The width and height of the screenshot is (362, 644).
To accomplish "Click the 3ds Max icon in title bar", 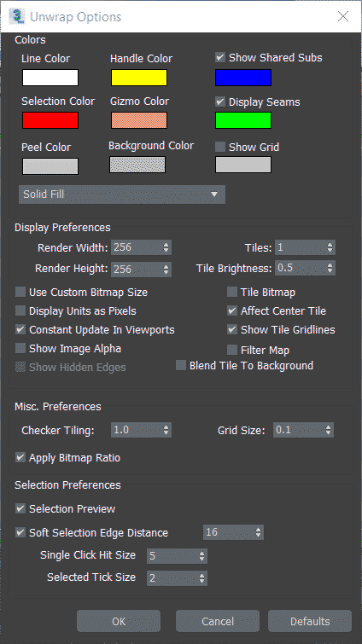I will [x=16, y=16].
